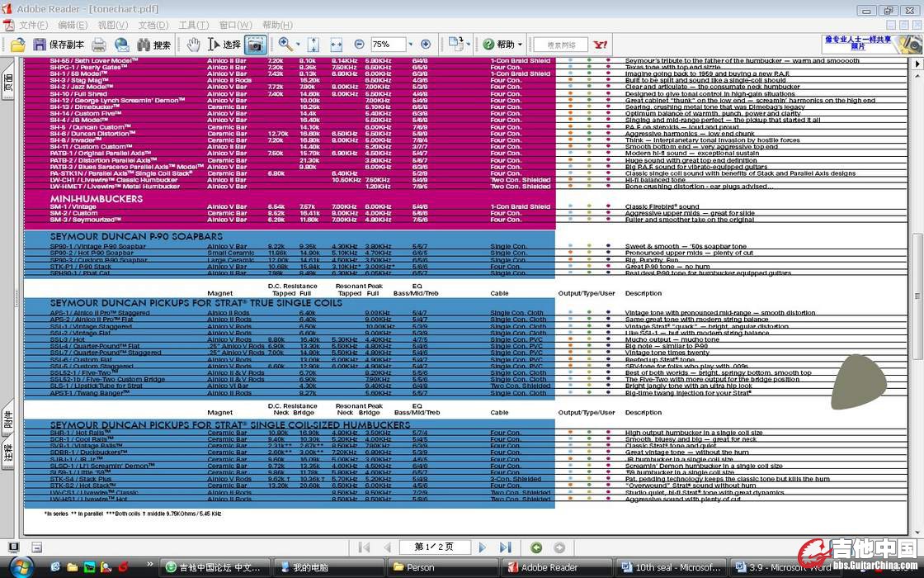Click the Fit Page (actual size) icon

pos(313,45)
